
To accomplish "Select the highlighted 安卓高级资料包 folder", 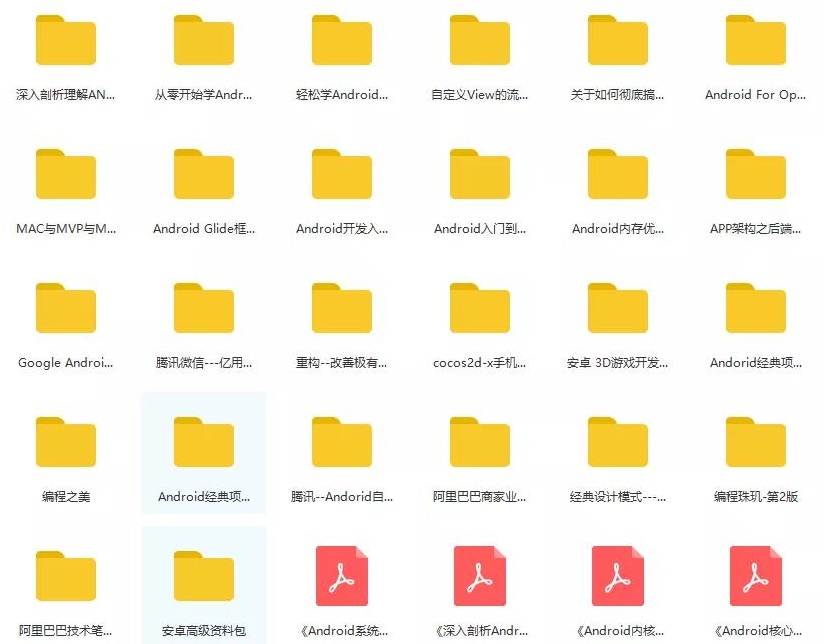I will 203,575.
